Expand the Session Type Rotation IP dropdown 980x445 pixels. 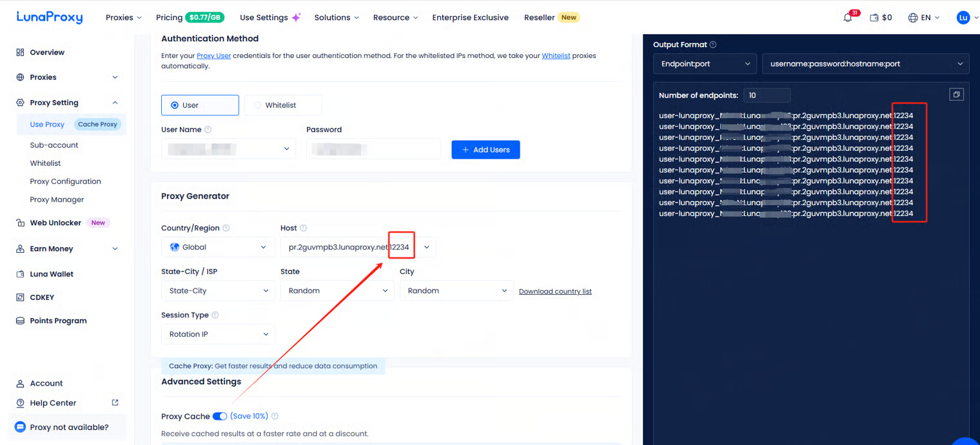click(218, 334)
